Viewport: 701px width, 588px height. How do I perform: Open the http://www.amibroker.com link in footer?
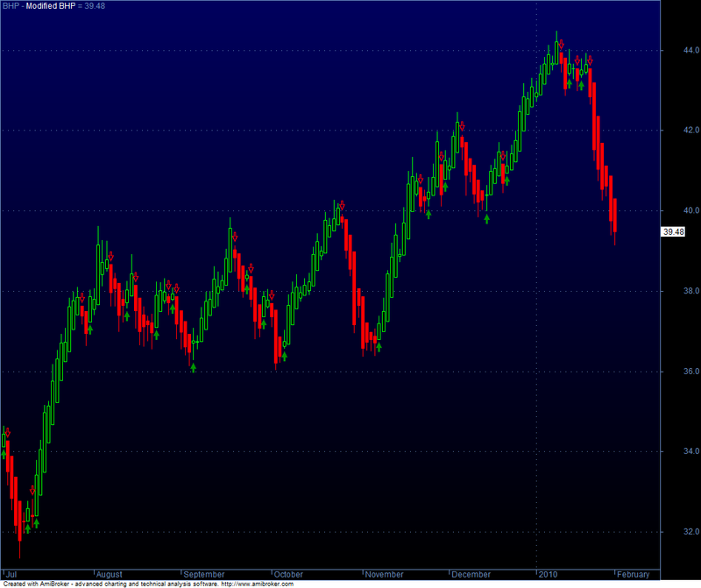(257, 584)
